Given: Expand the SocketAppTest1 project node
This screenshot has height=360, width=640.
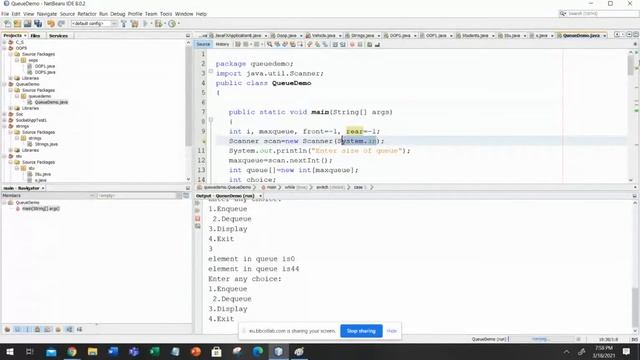Looking at the screenshot, I should coord(4,120).
